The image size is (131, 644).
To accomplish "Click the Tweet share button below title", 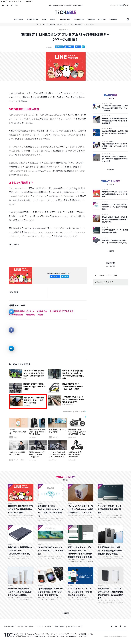I will (x=59, y=47).
